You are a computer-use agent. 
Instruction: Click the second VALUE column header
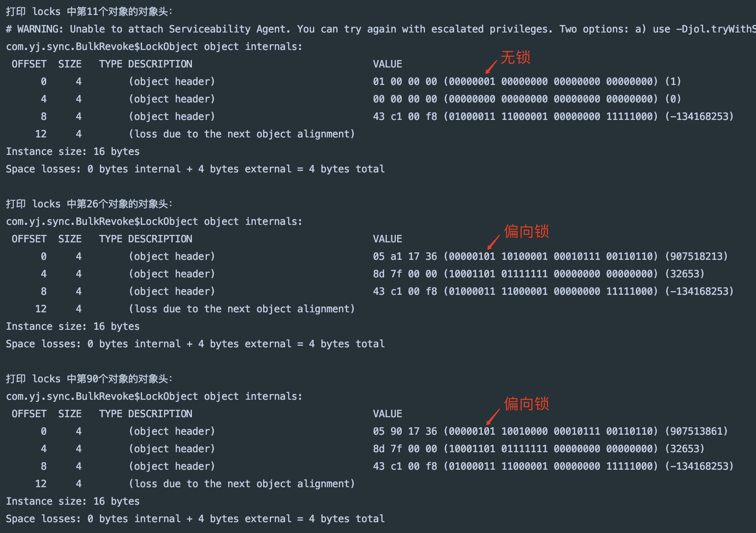point(388,239)
